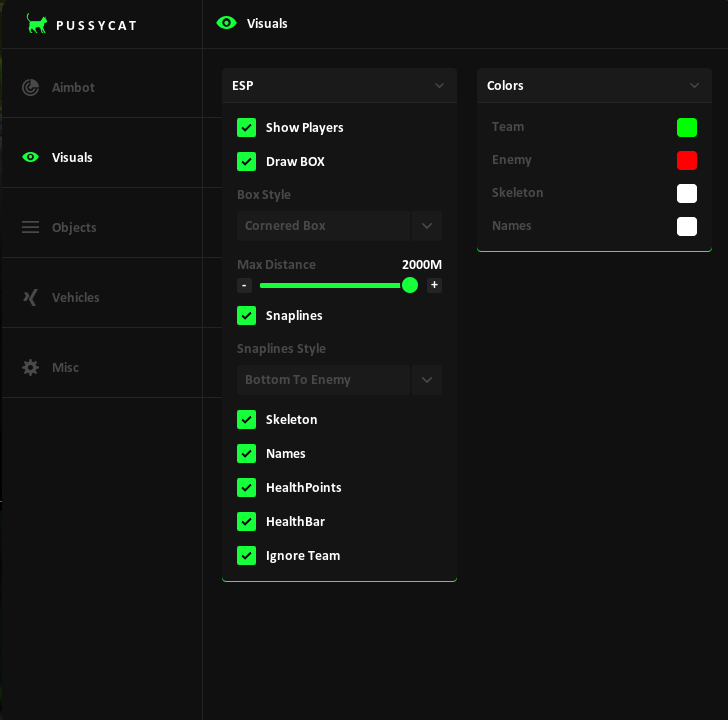
Task: Click the eye icon in the Visuals header
Action: pyautogui.click(x=227, y=23)
